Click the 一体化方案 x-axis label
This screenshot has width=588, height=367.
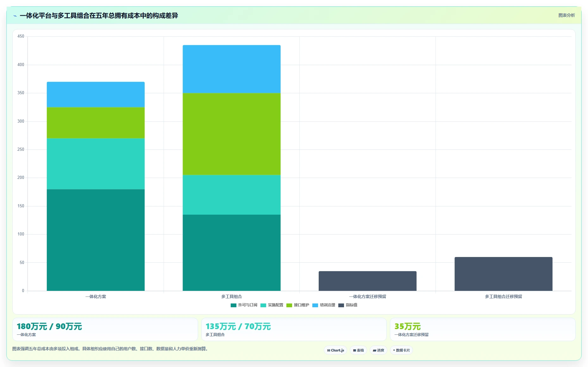pyautogui.click(x=96, y=297)
